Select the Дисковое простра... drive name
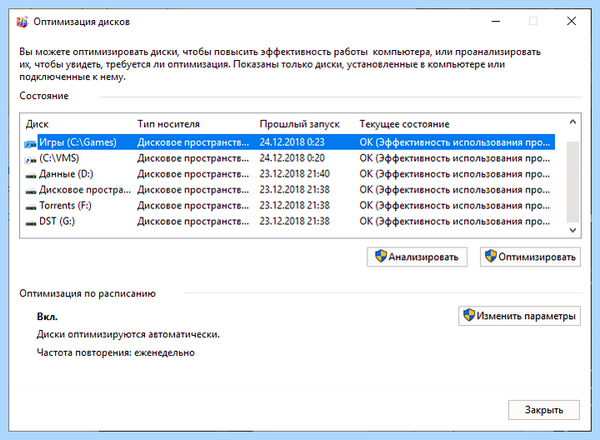Image resolution: width=600 pixels, height=440 pixels. tap(85, 190)
